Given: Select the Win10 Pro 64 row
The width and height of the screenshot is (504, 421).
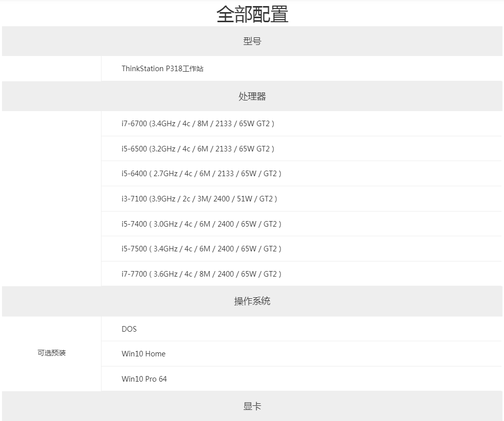Looking at the screenshot, I should [301, 379].
